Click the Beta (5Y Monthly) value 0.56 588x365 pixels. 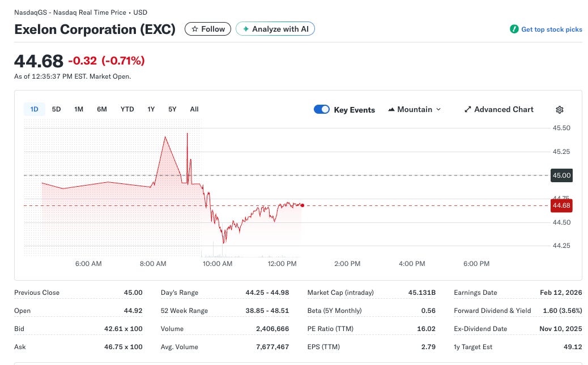[428, 311]
